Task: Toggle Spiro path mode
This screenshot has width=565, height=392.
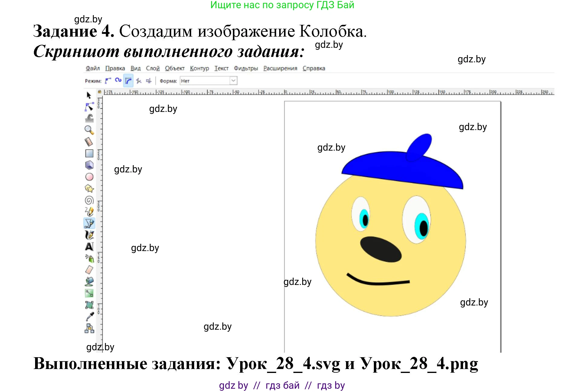Action: pos(118,80)
